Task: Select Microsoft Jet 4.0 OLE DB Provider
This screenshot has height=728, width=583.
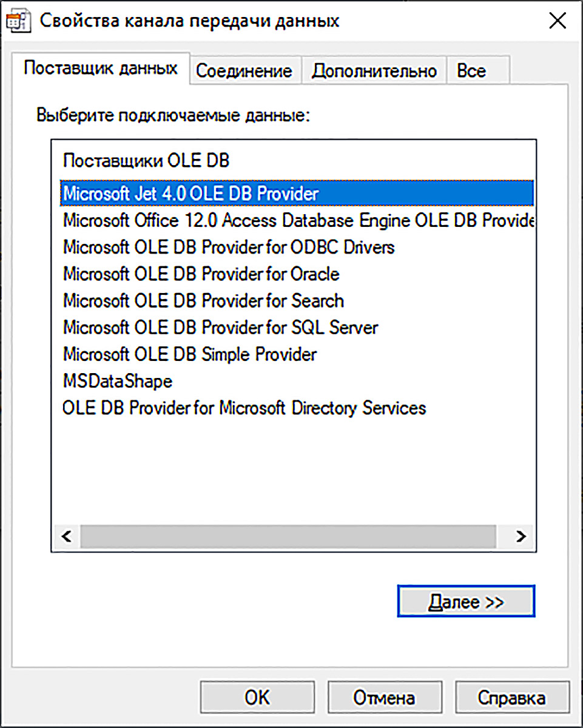Action: (x=190, y=194)
